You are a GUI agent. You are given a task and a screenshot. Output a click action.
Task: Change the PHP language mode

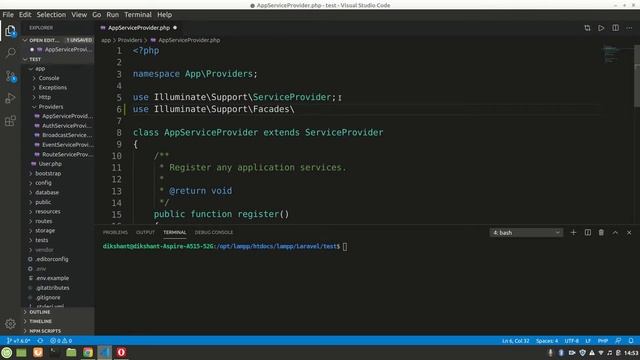point(603,340)
